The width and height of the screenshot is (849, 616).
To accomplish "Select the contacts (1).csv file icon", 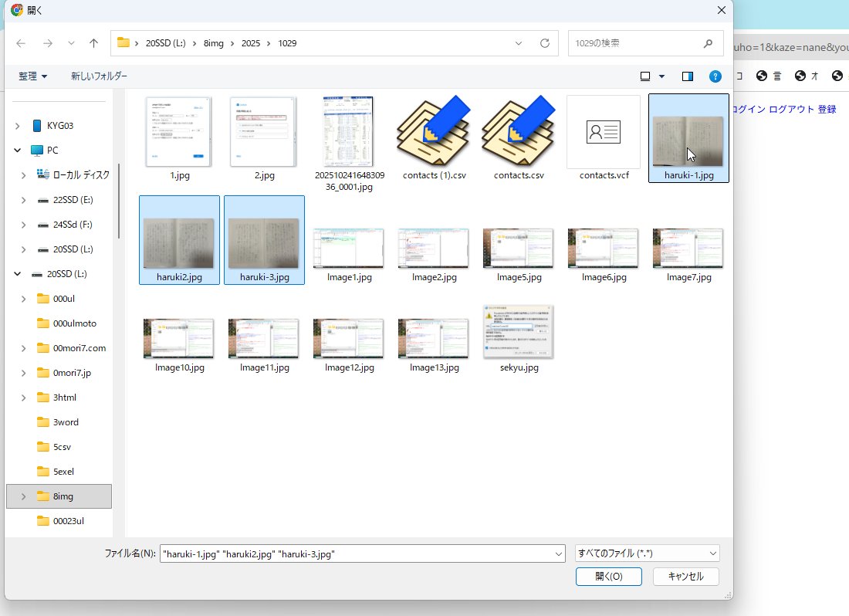I will pyautogui.click(x=434, y=132).
